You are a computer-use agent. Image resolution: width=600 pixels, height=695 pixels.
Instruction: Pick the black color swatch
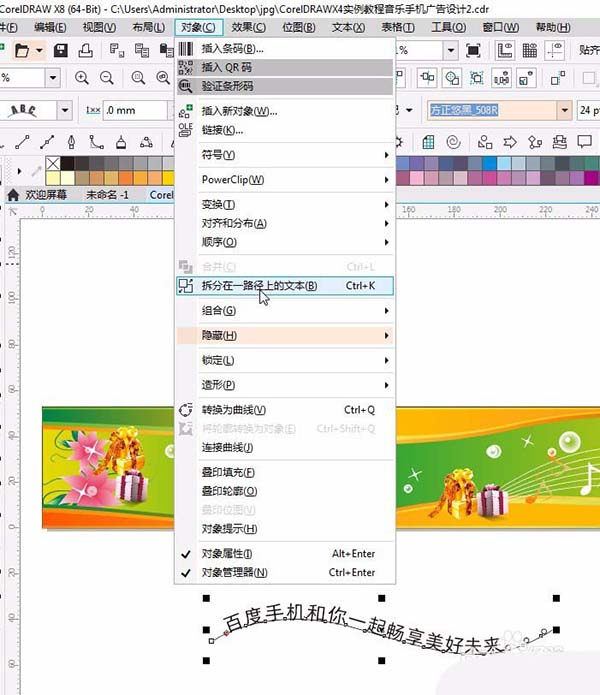point(67,164)
